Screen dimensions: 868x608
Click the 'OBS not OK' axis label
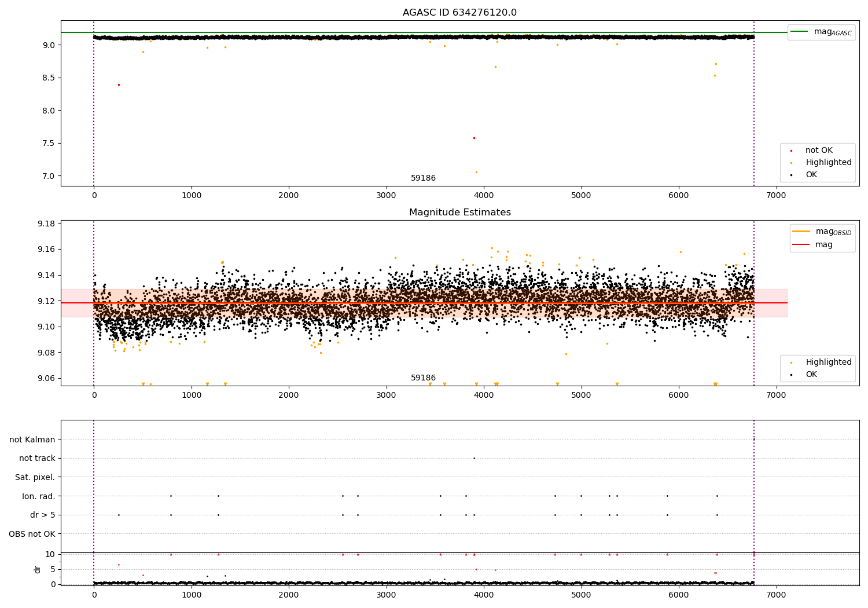(32, 534)
